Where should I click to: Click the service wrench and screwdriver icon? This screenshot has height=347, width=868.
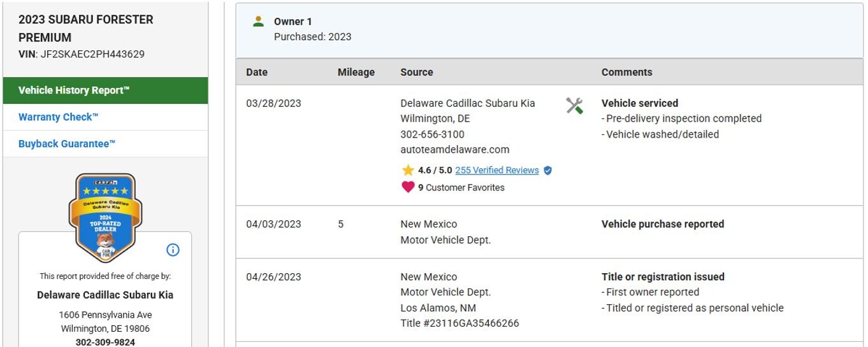click(x=574, y=106)
